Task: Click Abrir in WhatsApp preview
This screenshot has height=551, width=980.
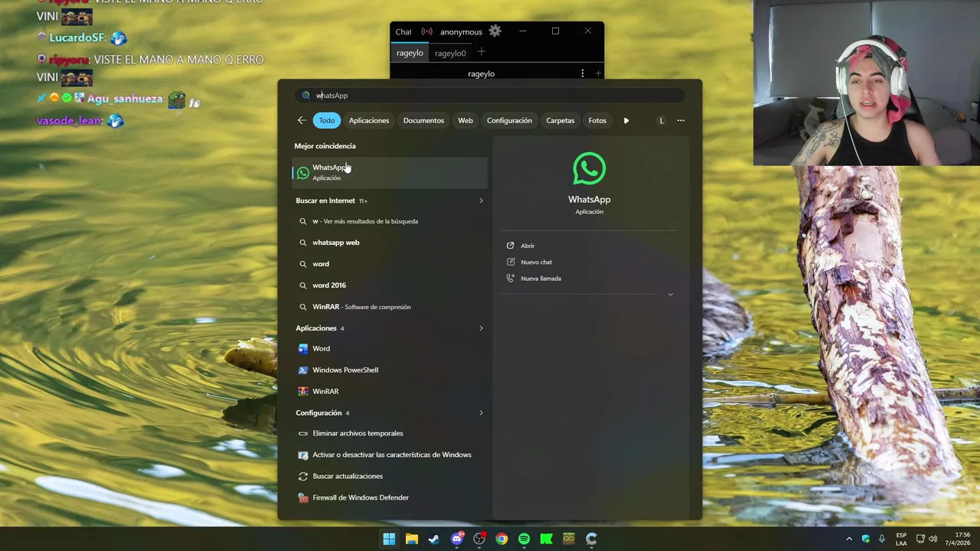Action: click(x=528, y=246)
